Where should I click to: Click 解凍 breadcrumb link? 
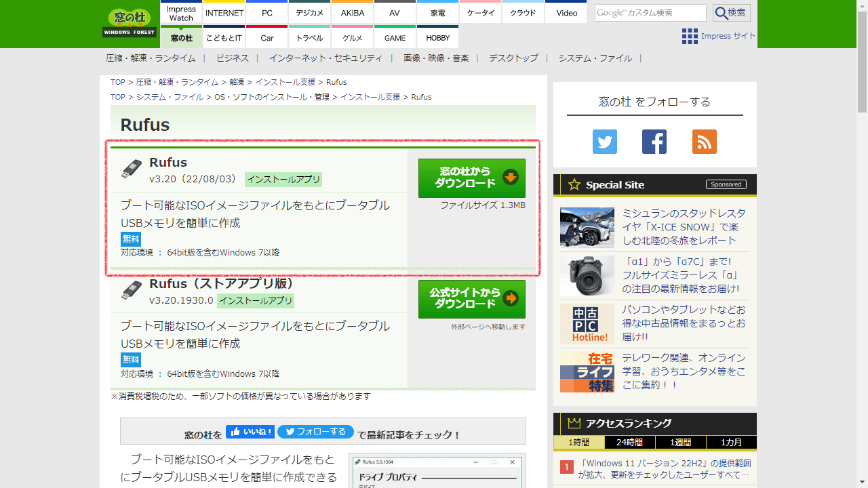pyautogui.click(x=237, y=82)
